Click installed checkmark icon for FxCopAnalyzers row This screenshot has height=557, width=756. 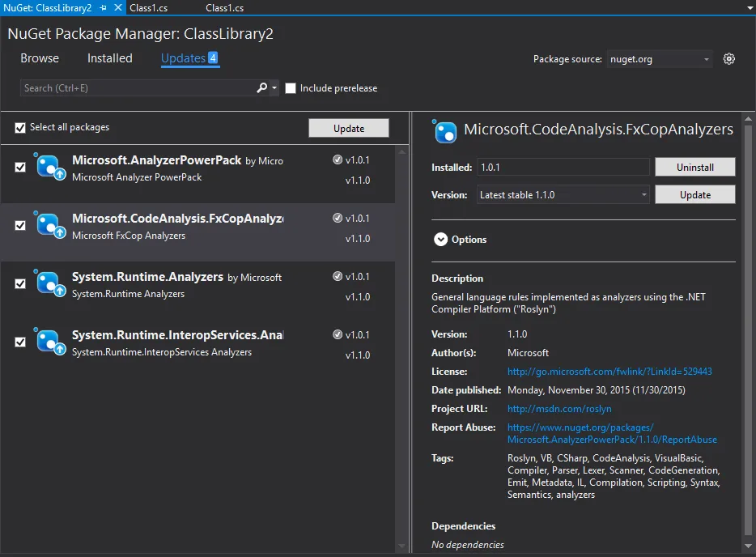(x=338, y=218)
